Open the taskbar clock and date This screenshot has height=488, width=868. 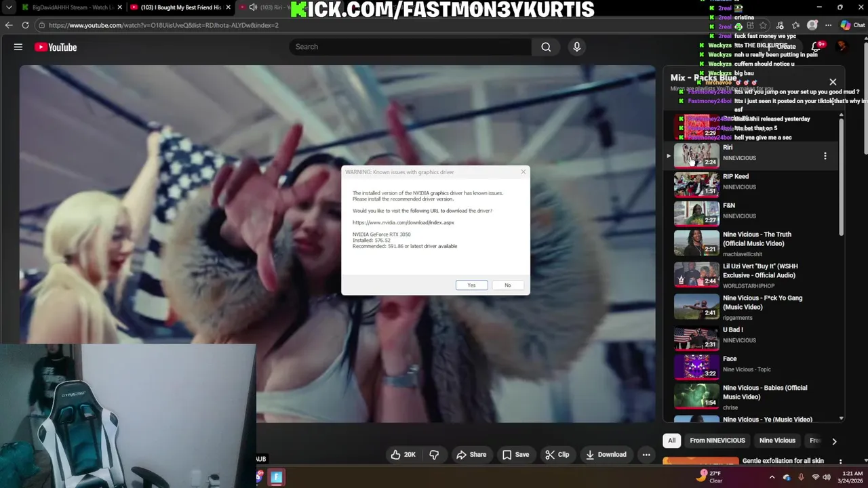tap(850, 477)
